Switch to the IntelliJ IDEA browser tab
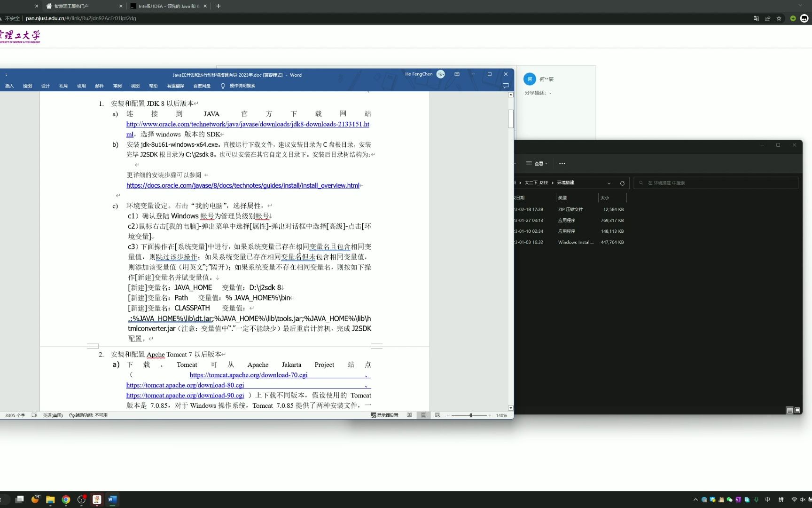Viewport: 812px width, 508px height. coord(167,6)
